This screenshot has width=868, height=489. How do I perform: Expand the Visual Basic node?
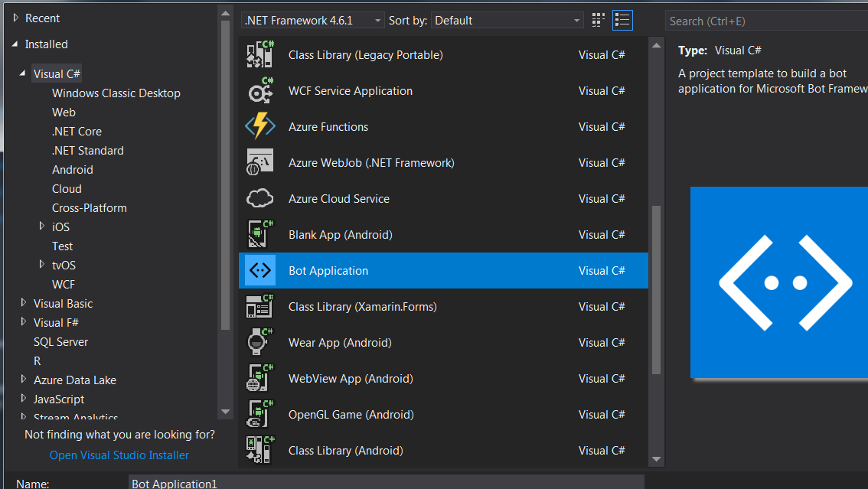(x=23, y=302)
